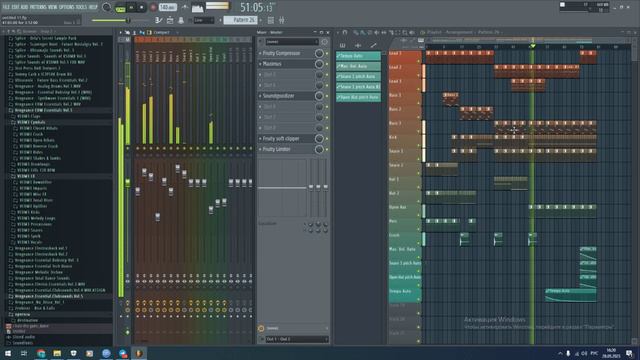Select the playlist Paint brush tool
This screenshot has width=640, height=360.
coord(362,32)
